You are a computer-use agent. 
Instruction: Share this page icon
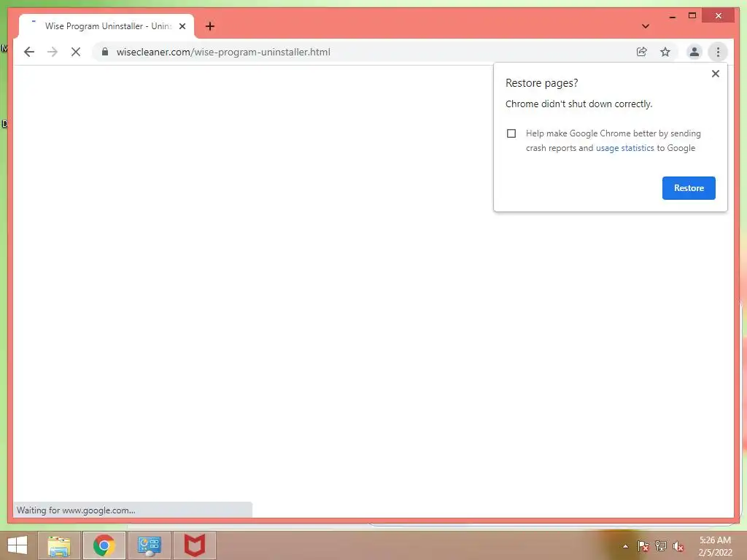point(642,52)
